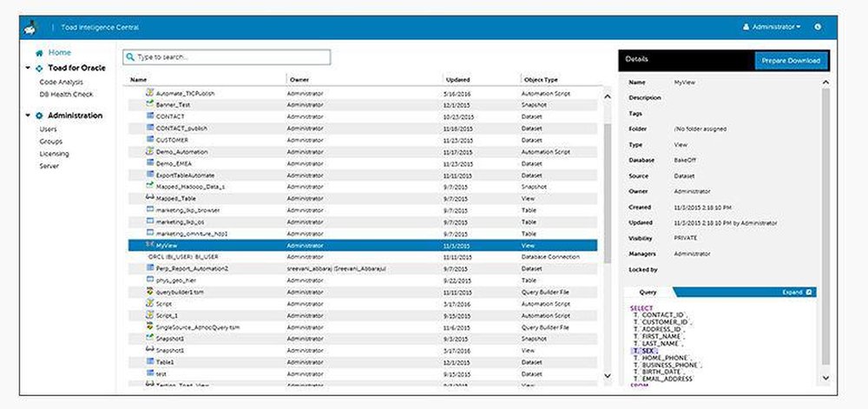The width and height of the screenshot is (868, 409).
Task: Click list scrollbar down arrow
Action: tap(607, 376)
